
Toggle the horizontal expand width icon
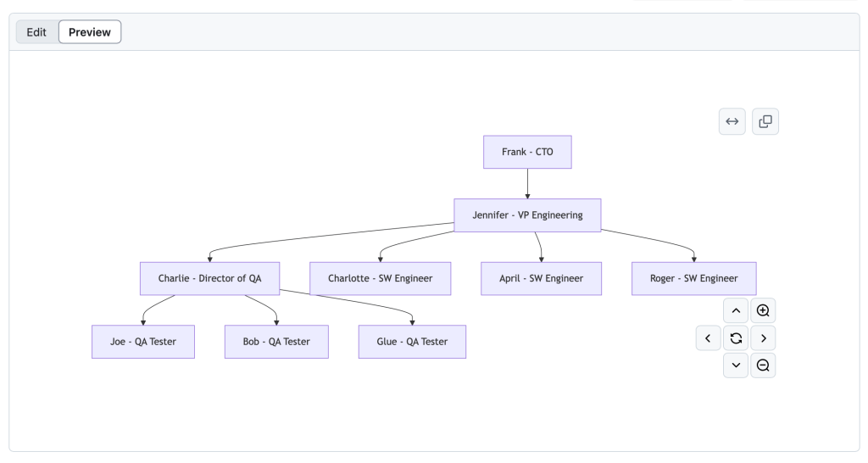[732, 121]
